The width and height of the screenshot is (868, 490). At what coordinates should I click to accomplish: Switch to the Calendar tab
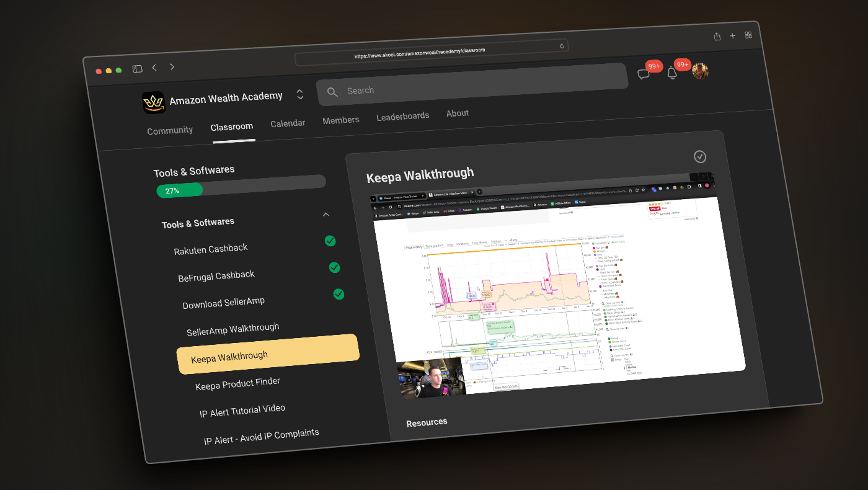(288, 123)
